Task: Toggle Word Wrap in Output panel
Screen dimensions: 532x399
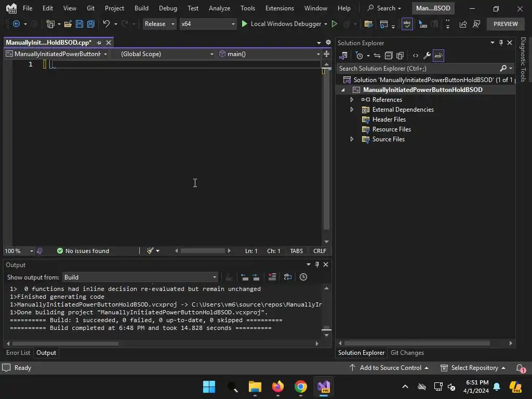Action: (x=288, y=277)
